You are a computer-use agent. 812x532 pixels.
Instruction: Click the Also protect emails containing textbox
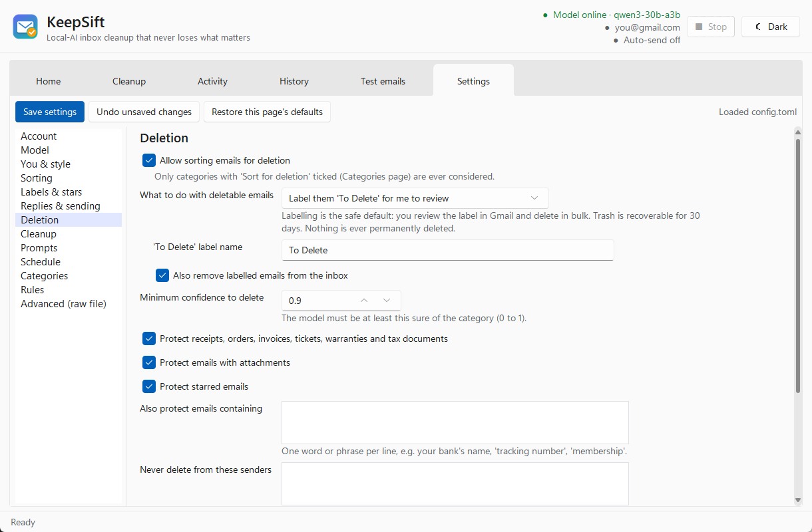(455, 422)
